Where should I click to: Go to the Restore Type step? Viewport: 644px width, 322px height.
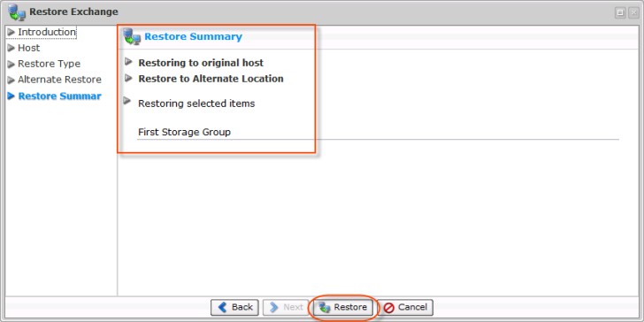click(x=49, y=64)
